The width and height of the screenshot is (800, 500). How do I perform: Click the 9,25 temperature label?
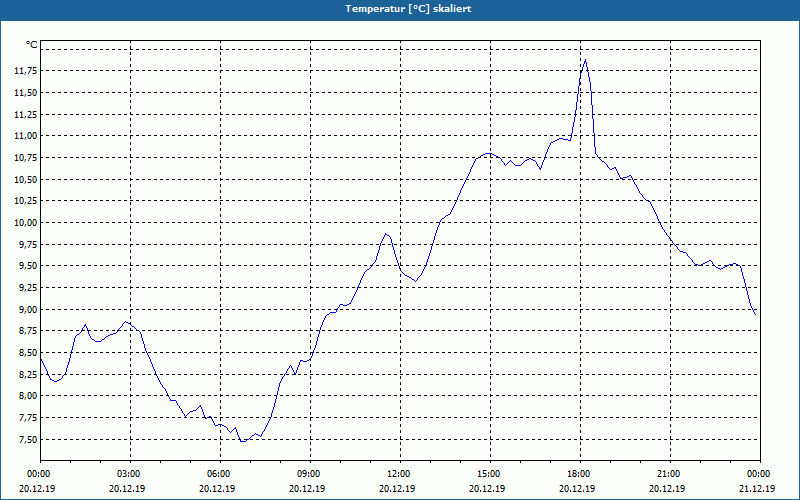tap(27, 288)
